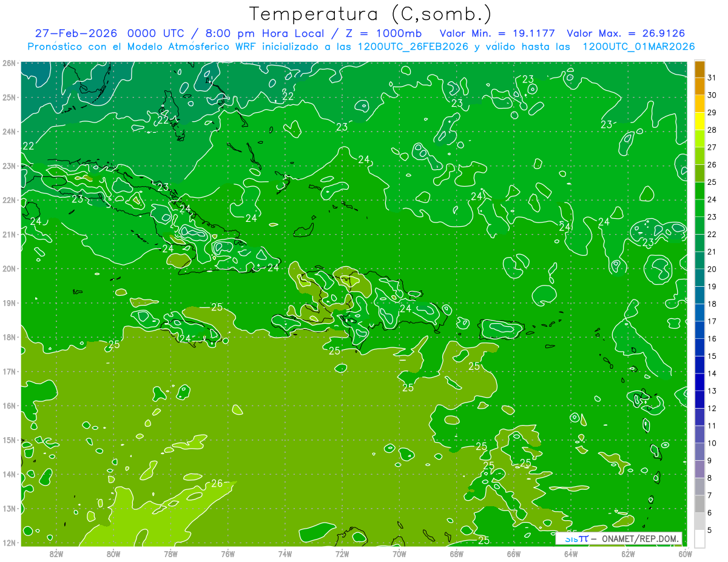
Task: Click the 66W longitude label
Action: click(514, 554)
